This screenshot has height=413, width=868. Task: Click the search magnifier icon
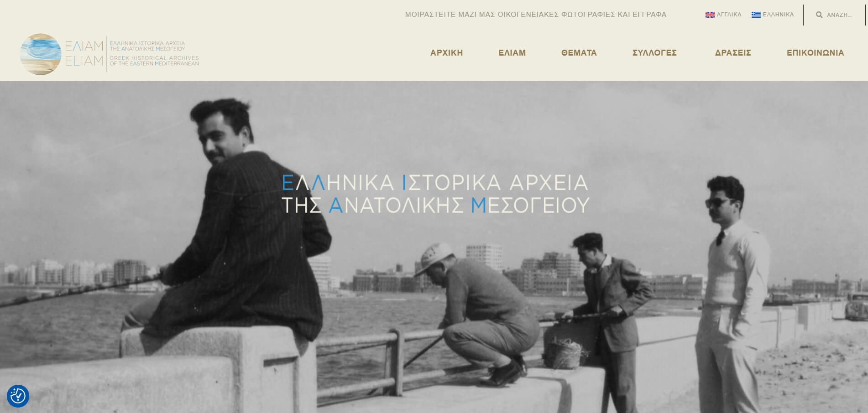819,15
